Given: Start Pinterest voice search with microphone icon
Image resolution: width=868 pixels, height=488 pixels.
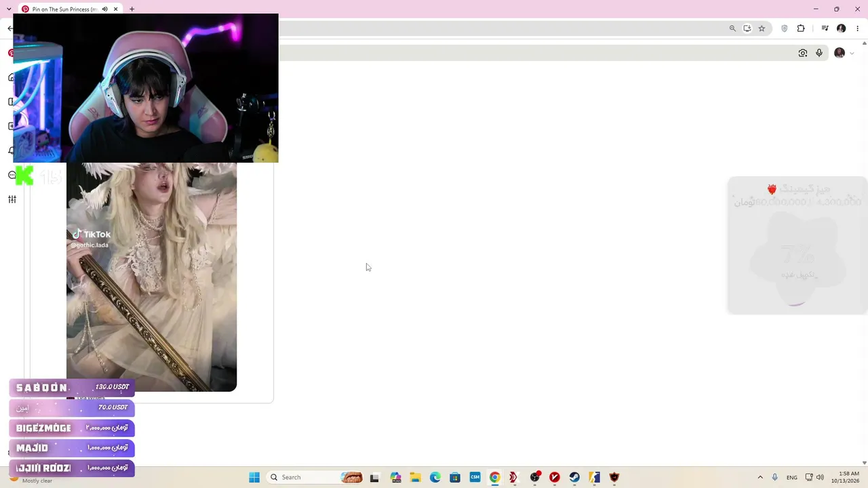Looking at the screenshot, I should pos(819,53).
